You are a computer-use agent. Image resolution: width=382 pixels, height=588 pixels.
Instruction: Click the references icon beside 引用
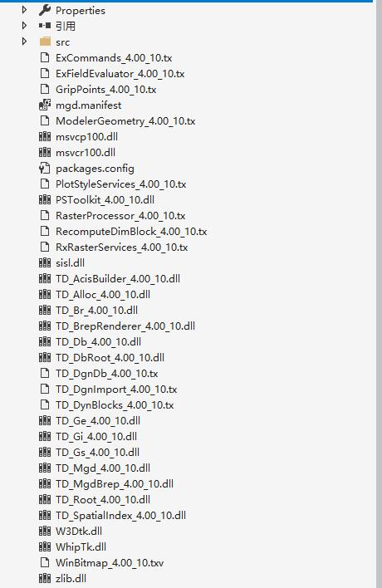pyautogui.click(x=45, y=26)
